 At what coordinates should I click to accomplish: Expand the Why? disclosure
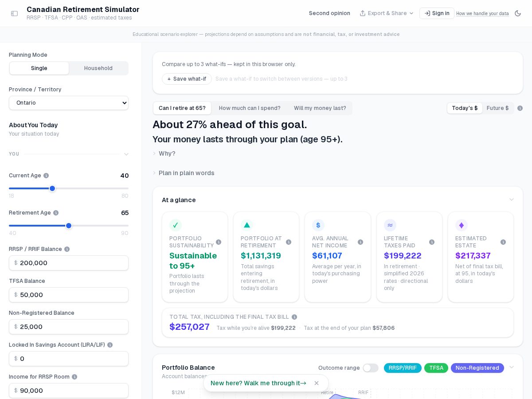pos(164,153)
